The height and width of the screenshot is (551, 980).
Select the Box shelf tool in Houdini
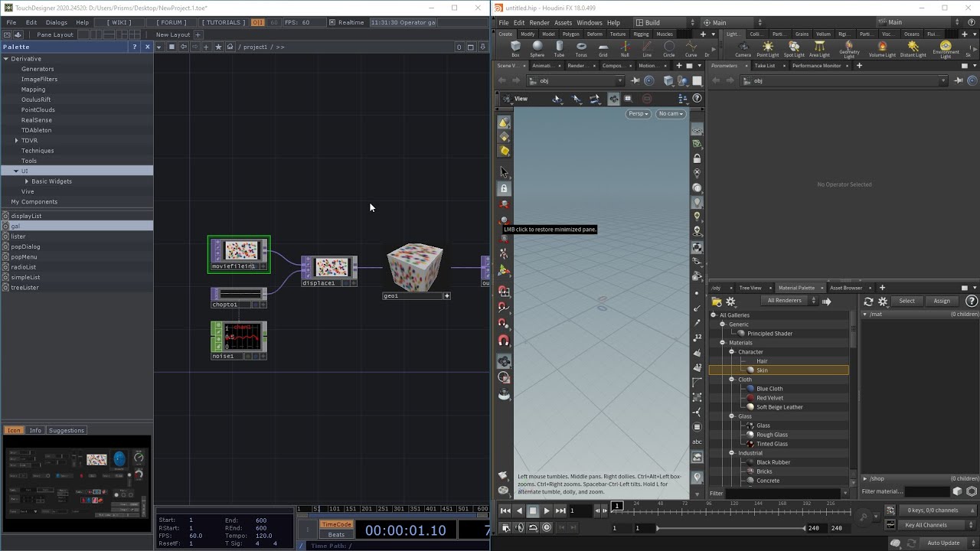pos(515,48)
